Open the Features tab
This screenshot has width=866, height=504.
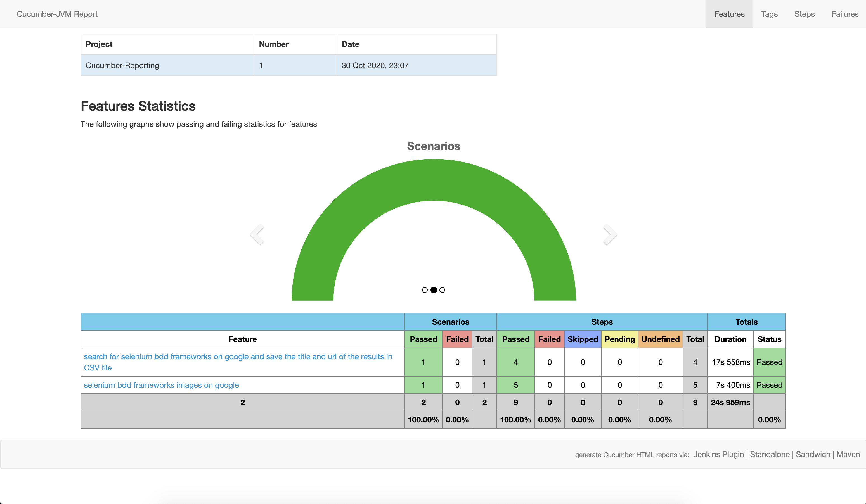click(x=729, y=14)
